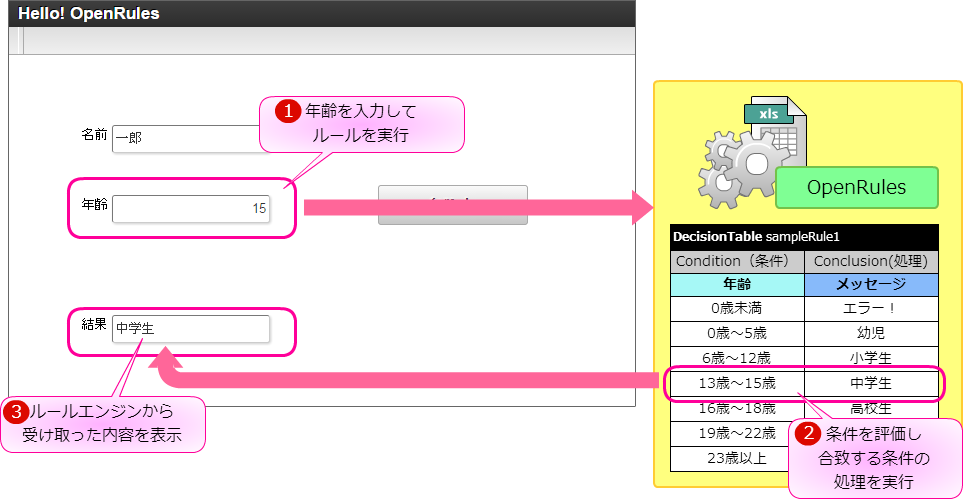Viewport: 963px width, 499px height.
Task: Click the 13歳～15歳 cell
Action: tap(738, 384)
